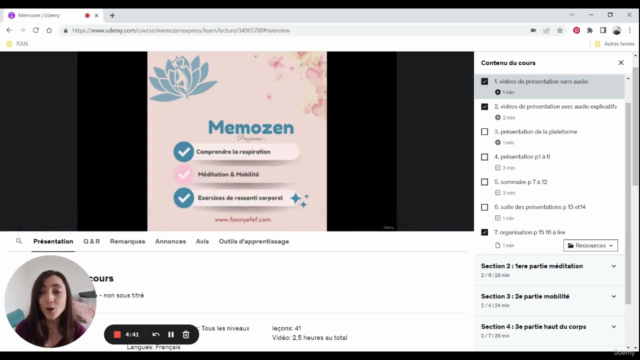The image size is (640, 360).
Task: Open the Autres favoris folder
Action: (615, 44)
